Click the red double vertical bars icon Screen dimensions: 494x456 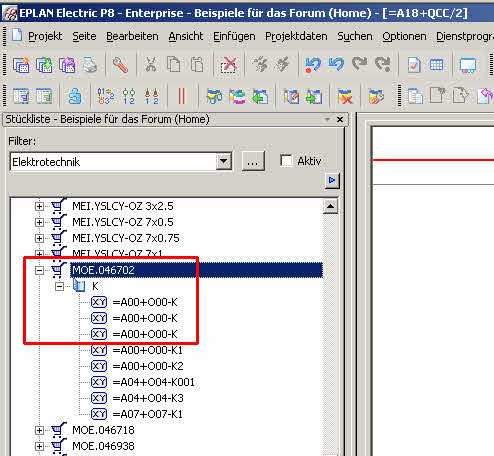click(x=181, y=96)
